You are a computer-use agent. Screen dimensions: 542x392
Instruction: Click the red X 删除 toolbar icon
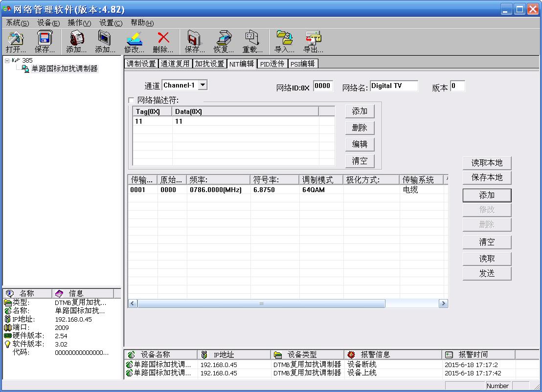click(x=163, y=38)
